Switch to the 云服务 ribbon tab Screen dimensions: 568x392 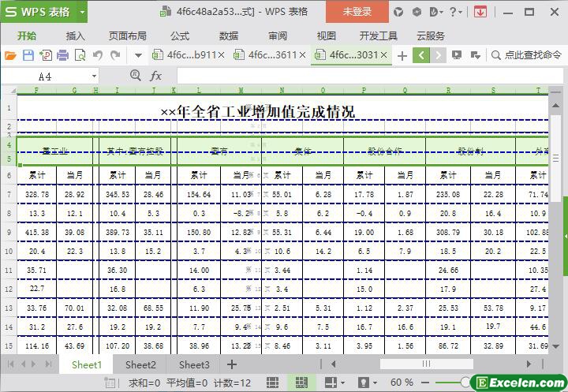pyautogui.click(x=431, y=35)
